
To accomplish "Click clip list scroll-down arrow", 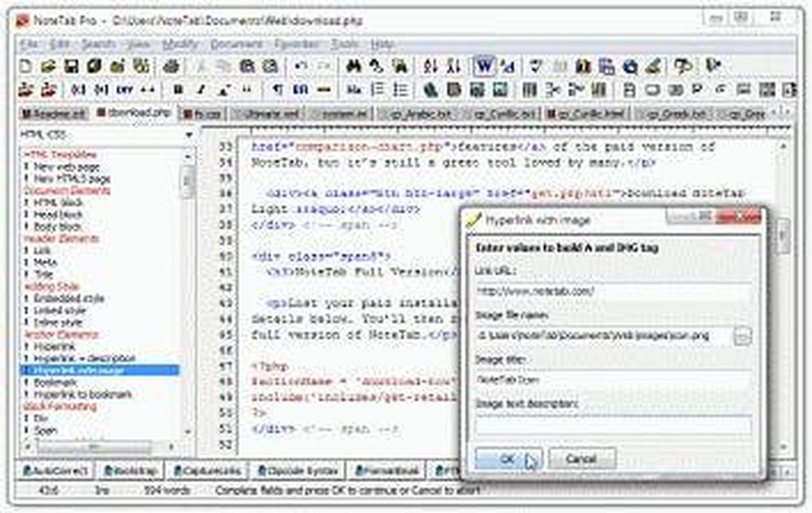I will (188, 432).
